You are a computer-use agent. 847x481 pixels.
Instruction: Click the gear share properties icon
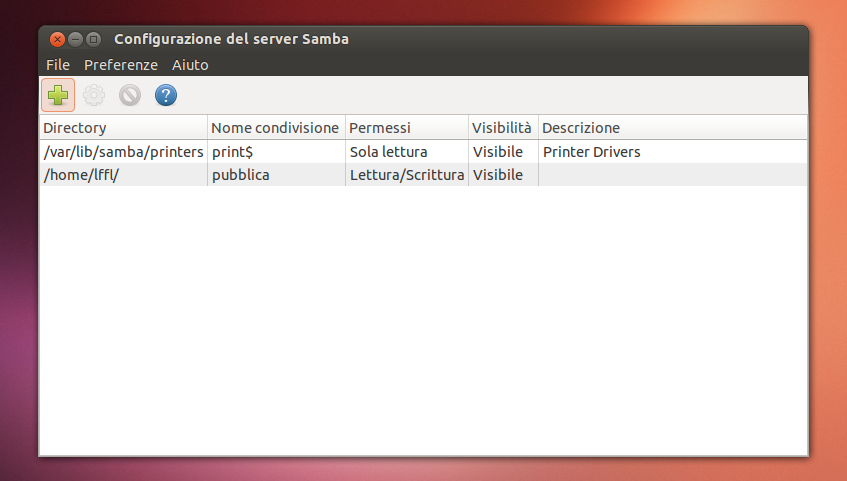(94, 96)
